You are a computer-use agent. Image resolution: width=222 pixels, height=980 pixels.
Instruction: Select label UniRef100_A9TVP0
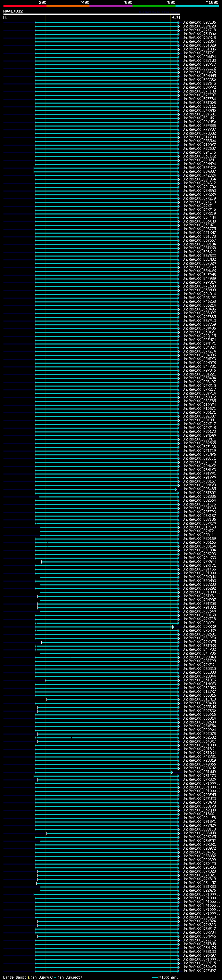(199, 477)
